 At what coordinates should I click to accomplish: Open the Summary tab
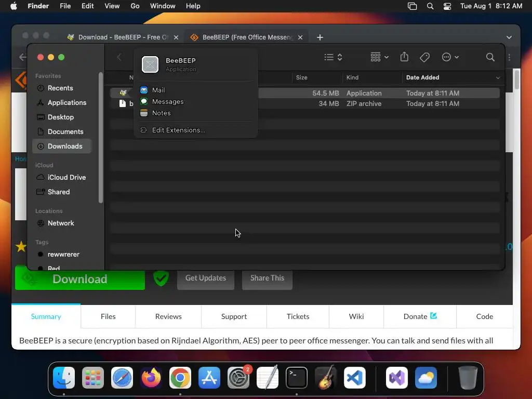[x=46, y=316]
